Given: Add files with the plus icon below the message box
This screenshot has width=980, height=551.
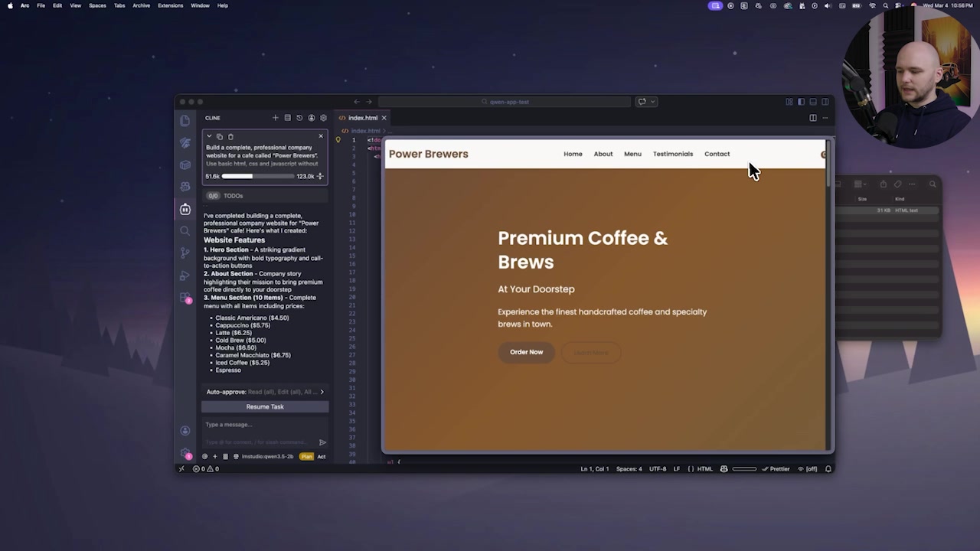Looking at the screenshot, I should point(215,457).
